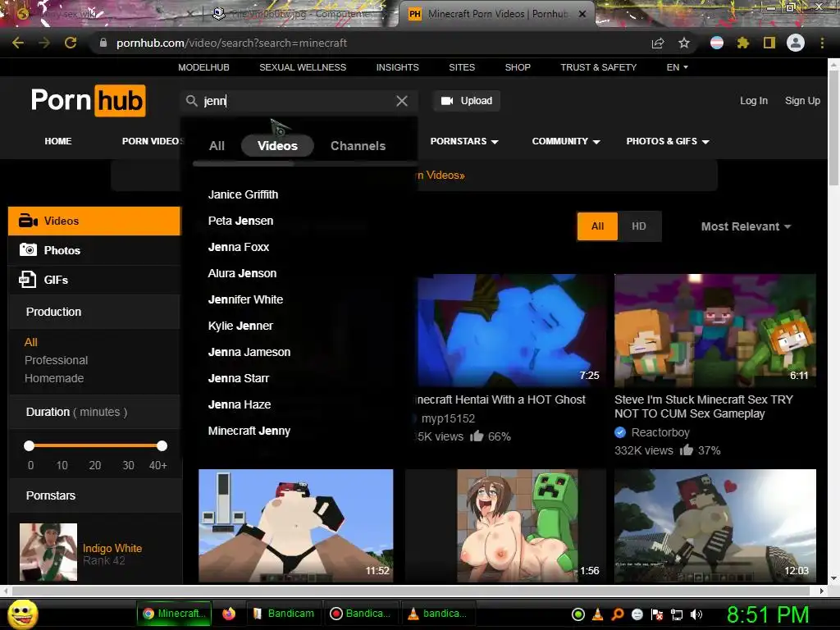The height and width of the screenshot is (630, 840).
Task: Click the camera icon next to Photos
Action: click(x=28, y=249)
